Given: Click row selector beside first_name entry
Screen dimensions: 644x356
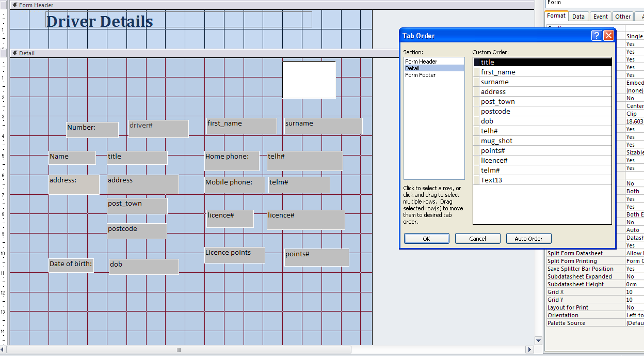Looking at the screenshot, I should (476, 72).
